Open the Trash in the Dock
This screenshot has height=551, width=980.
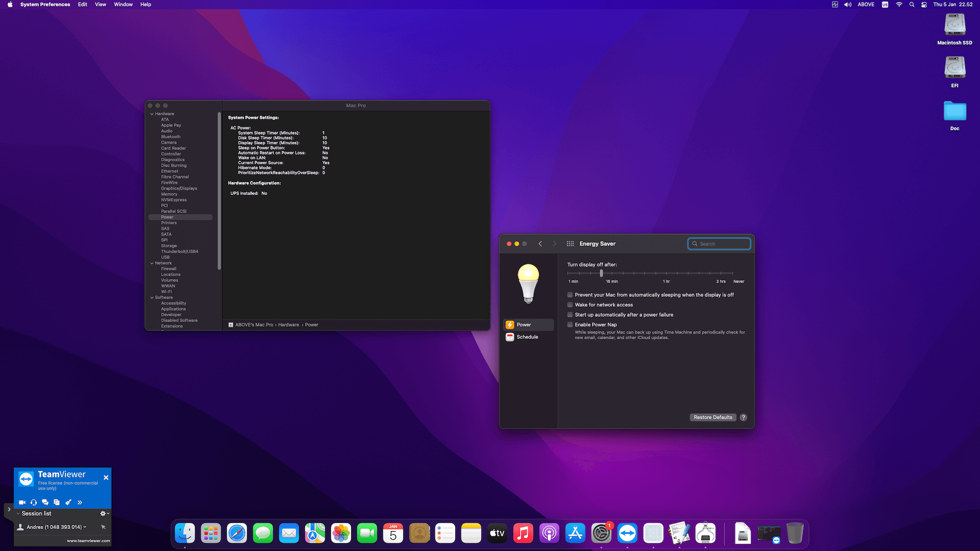(x=795, y=534)
